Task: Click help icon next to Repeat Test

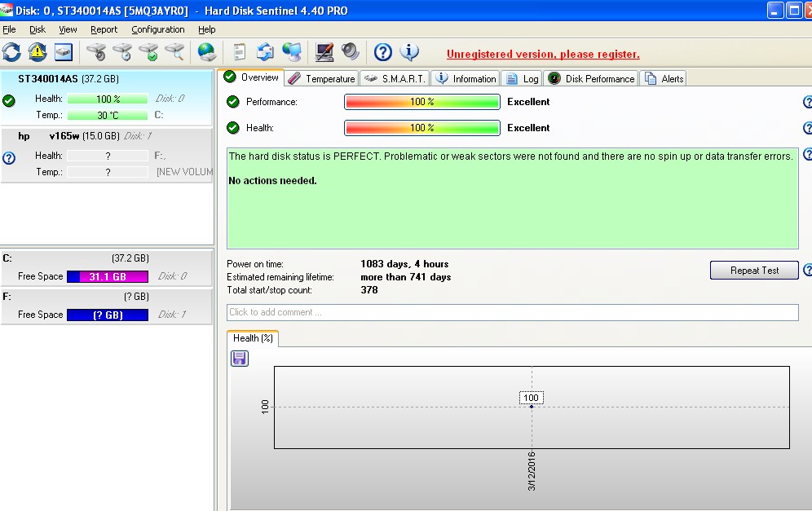Action: [x=807, y=271]
